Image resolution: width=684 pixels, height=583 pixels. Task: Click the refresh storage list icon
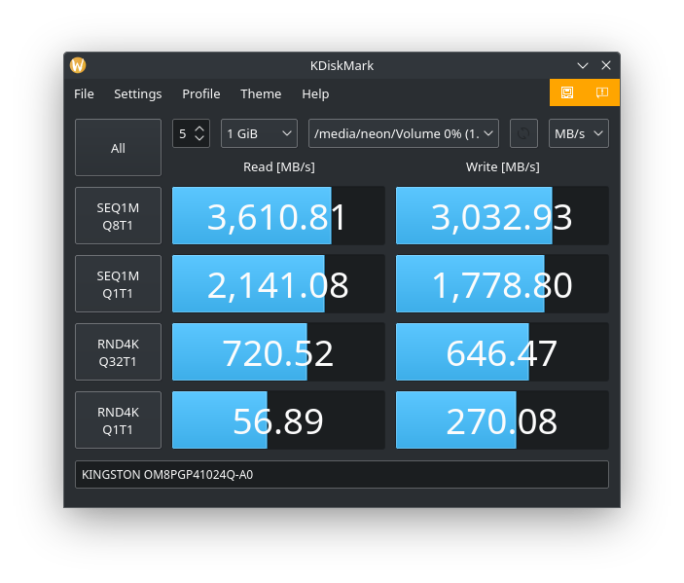523,134
